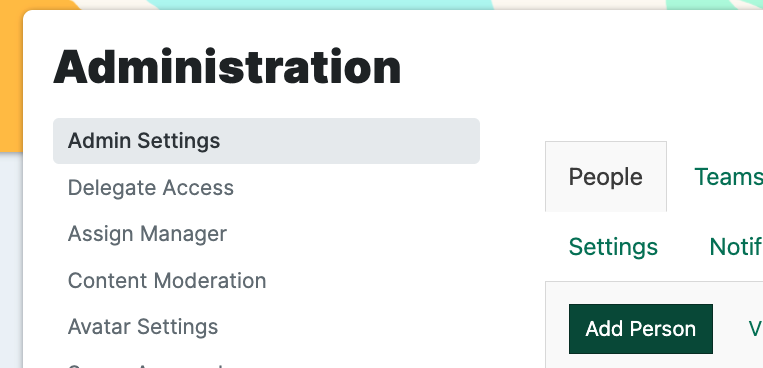Open the Admin Settings sidebar item
Image resolution: width=763 pixels, height=368 pixels.
click(266, 141)
